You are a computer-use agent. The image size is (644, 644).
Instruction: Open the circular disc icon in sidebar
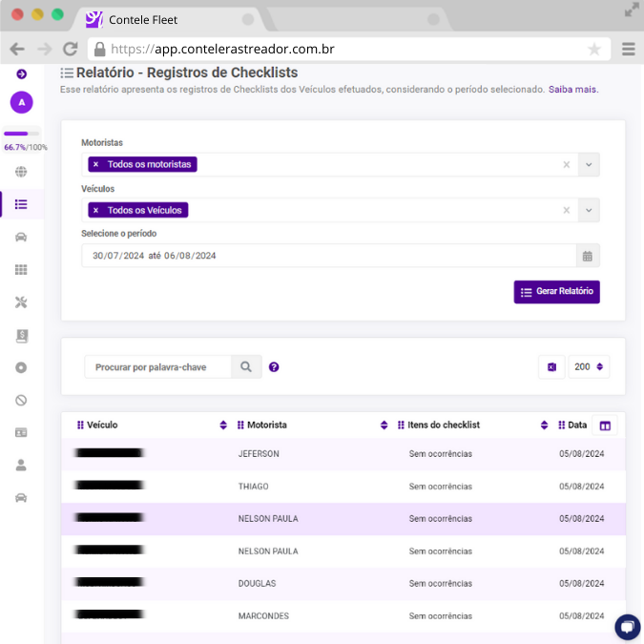pos(21,367)
